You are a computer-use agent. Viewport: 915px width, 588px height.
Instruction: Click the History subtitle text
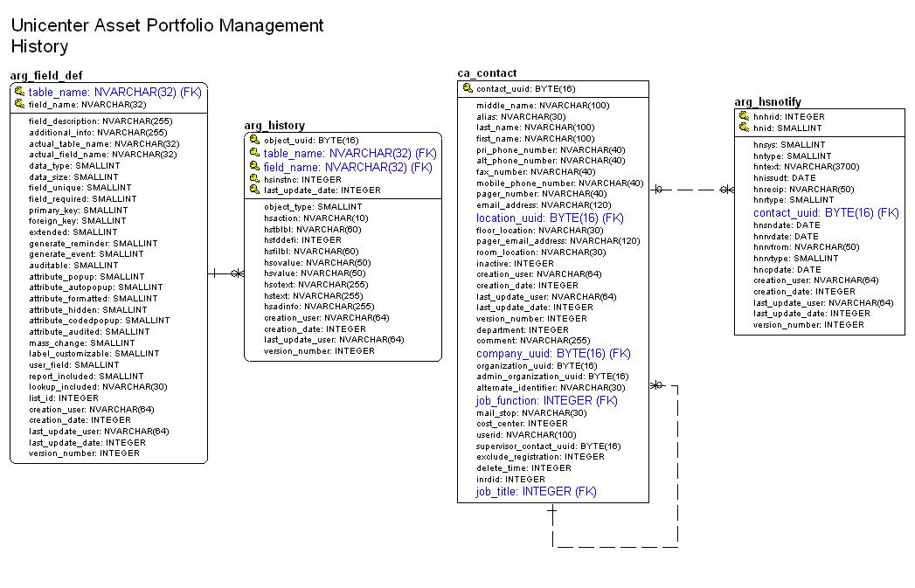[39, 46]
